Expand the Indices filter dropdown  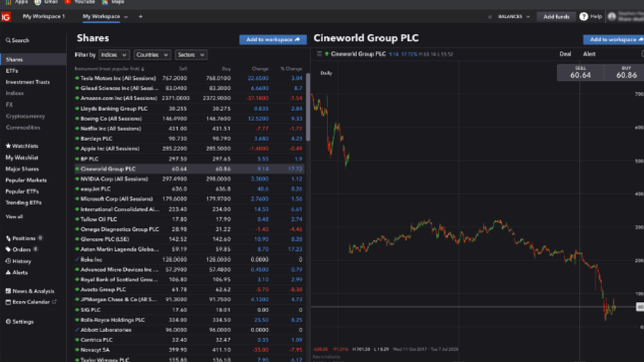(x=114, y=55)
